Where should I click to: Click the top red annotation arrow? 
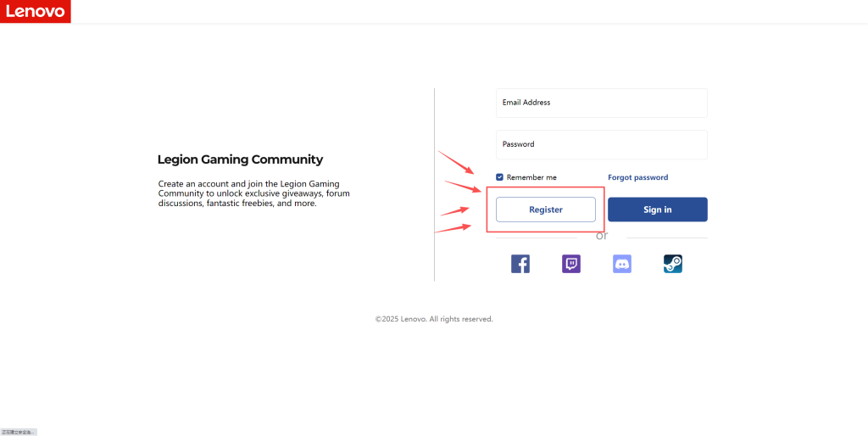tap(456, 162)
